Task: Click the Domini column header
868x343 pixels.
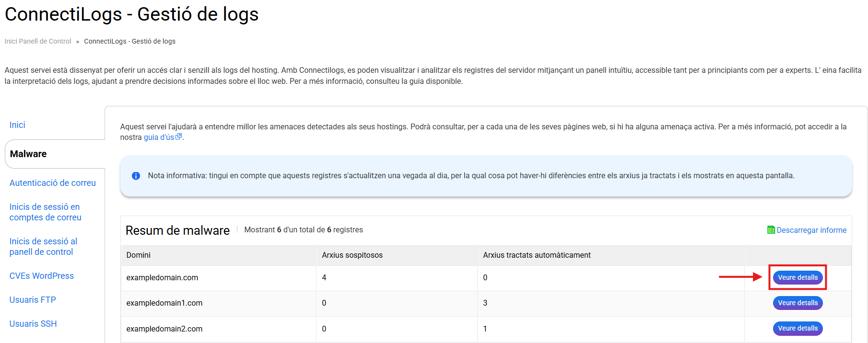Action: (139, 255)
